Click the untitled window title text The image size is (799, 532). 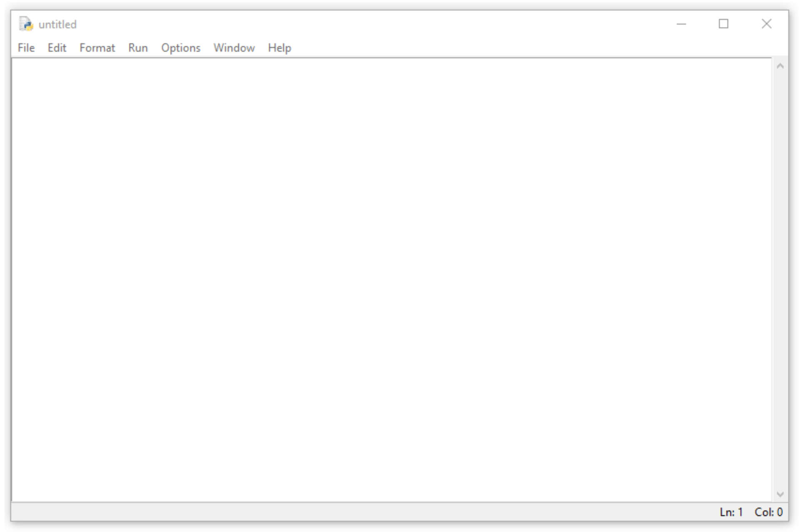pos(57,24)
